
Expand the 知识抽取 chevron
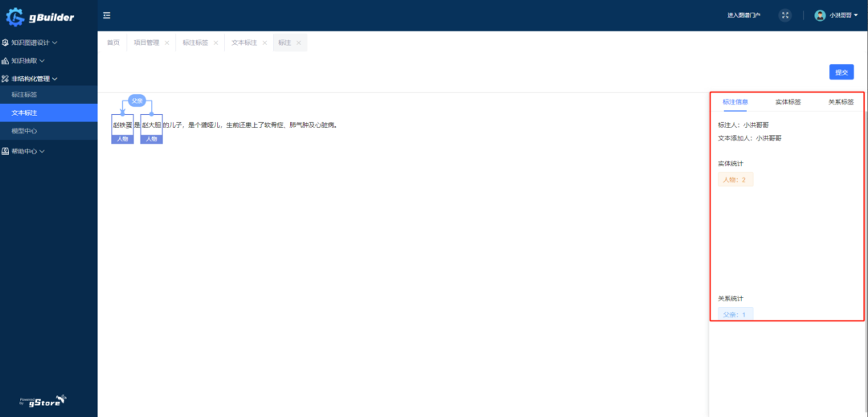pos(42,60)
